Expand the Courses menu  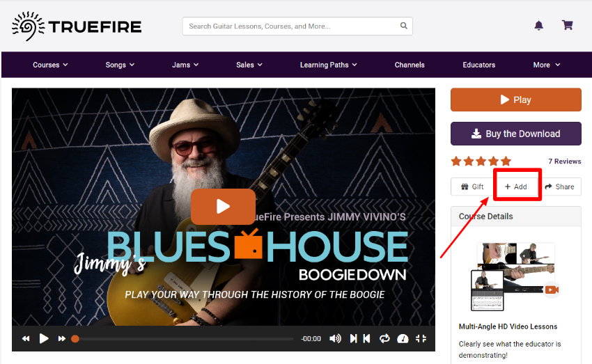click(50, 65)
